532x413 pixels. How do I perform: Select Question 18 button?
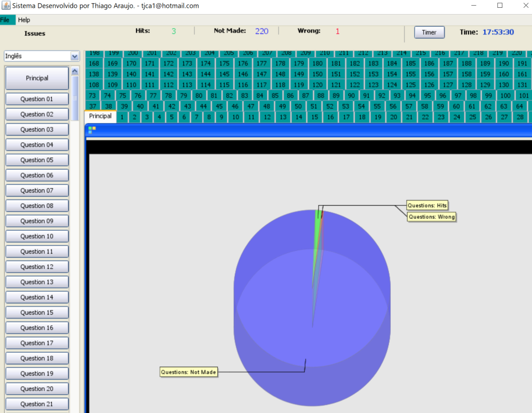pyautogui.click(x=37, y=358)
